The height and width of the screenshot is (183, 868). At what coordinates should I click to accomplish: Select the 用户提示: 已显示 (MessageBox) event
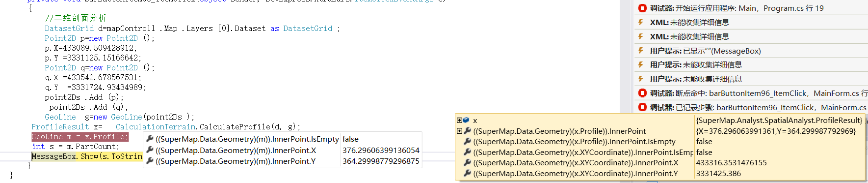(751, 51)
